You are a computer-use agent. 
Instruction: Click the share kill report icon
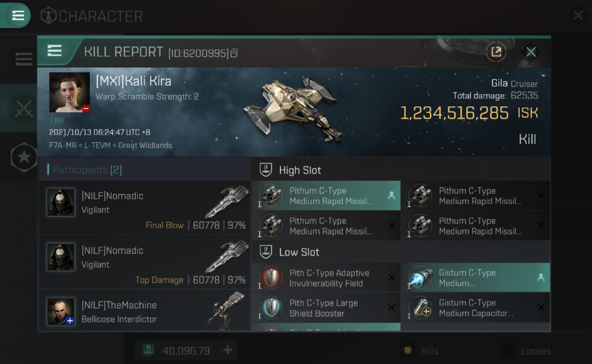[x=496, y=52]
